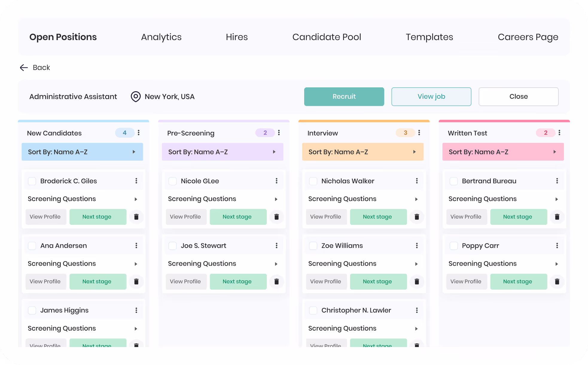This screenshot has width=588, height=365.
Task: Open New Candidates column options menu
Action: (x=139, y=133)
